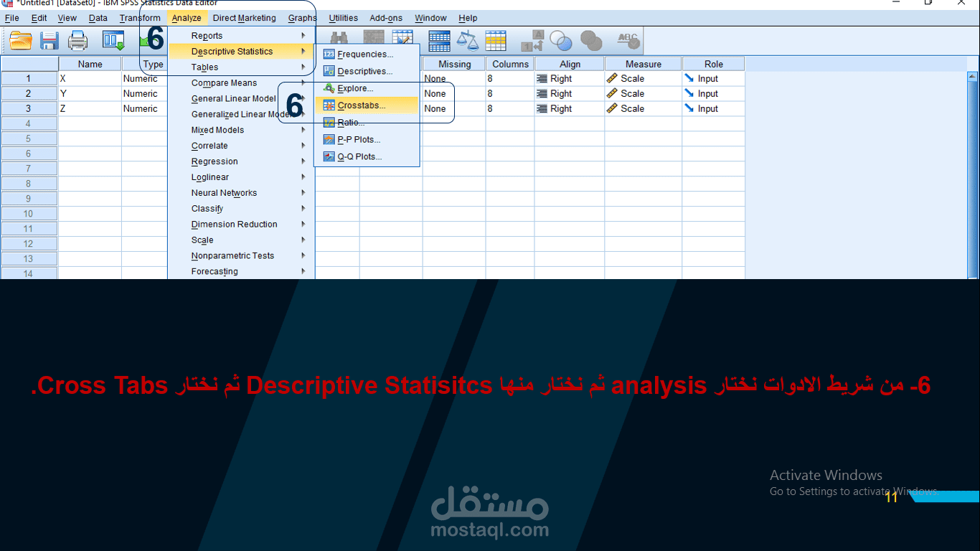Screen dimensions: 980x551
Task: Click the Split File toolbar icon
Action: [438, 41]
